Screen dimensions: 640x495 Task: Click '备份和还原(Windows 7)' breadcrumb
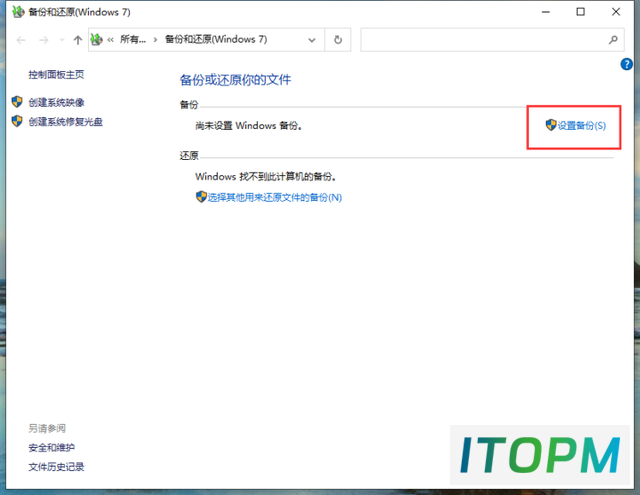tap(216, 39)
